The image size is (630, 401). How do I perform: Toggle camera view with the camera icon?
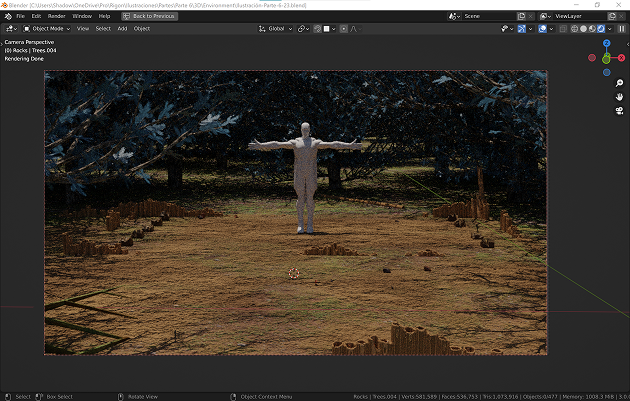619,110
